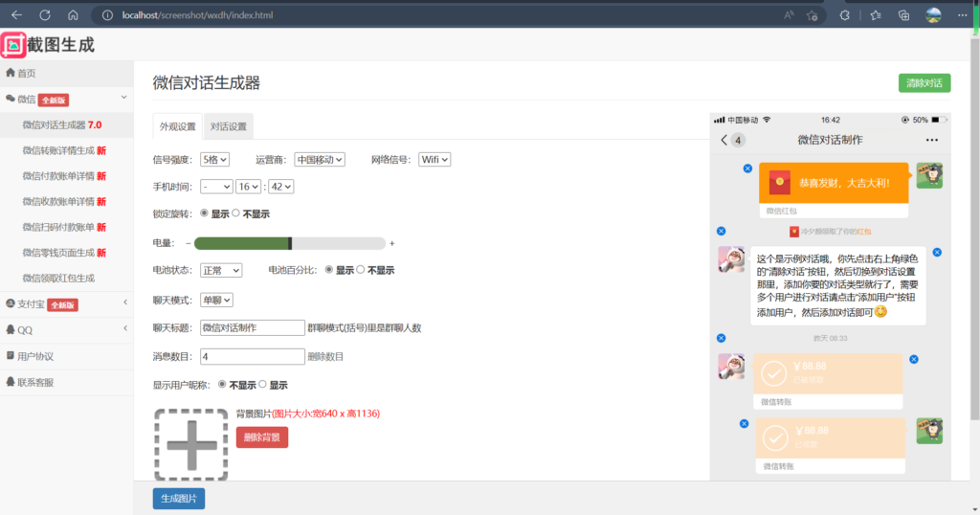This screenshot has width=980, height=515.
Task: Click the battery level slider handle
Action: [290, 243]
